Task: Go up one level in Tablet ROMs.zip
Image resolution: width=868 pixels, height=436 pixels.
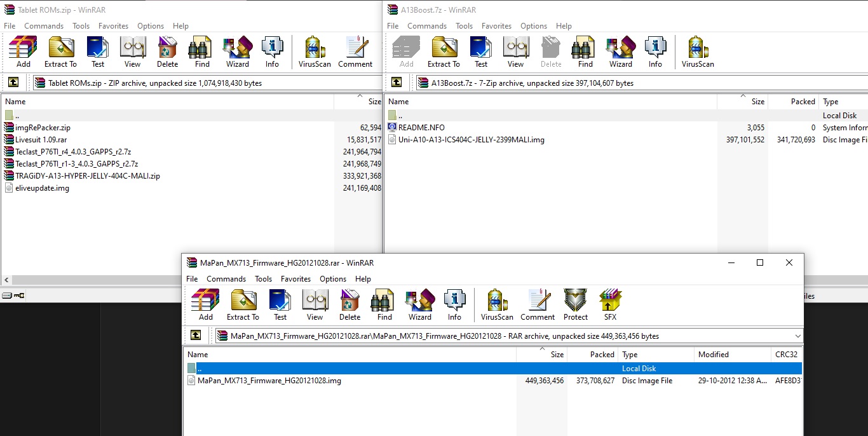Action: [13, 83]
